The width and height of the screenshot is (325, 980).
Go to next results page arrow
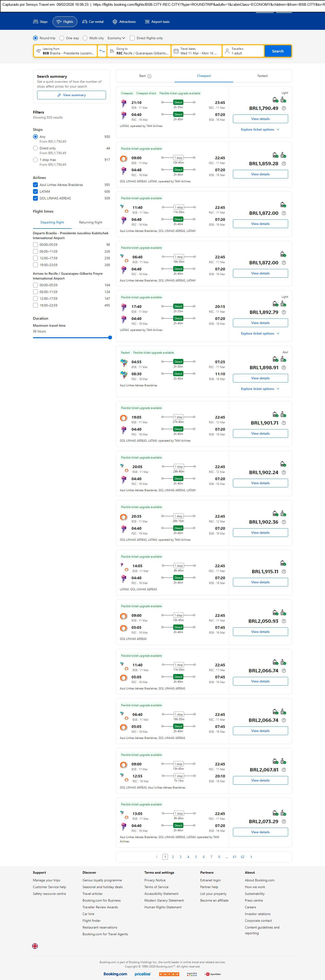click(x=251, y=857)
